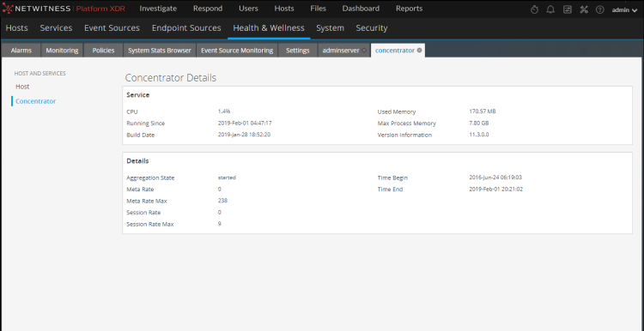The image size is (644, 331).
Task: Click the Running Since value 2019-Feb-01 04:47:17
Action: click(245, 123)
